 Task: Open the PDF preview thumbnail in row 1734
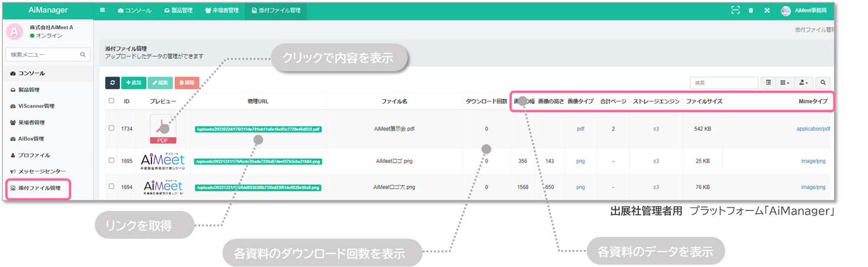click(163, 129)
